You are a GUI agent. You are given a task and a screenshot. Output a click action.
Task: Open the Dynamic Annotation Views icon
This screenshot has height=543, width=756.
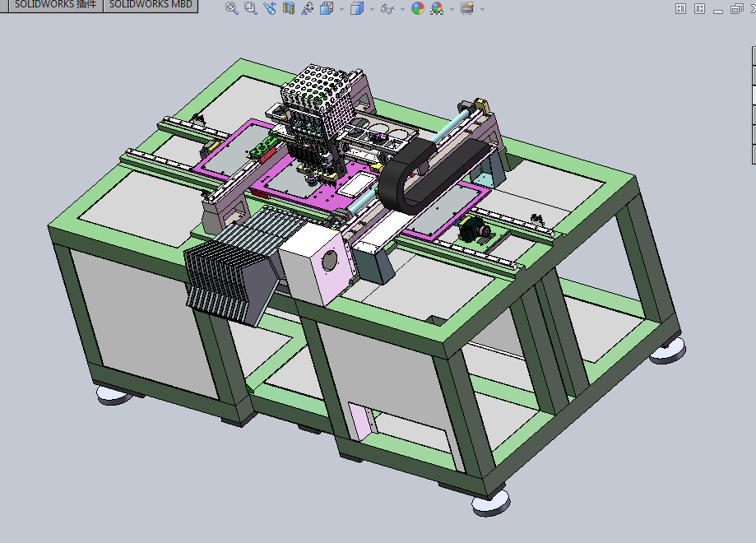click(307, 8)
